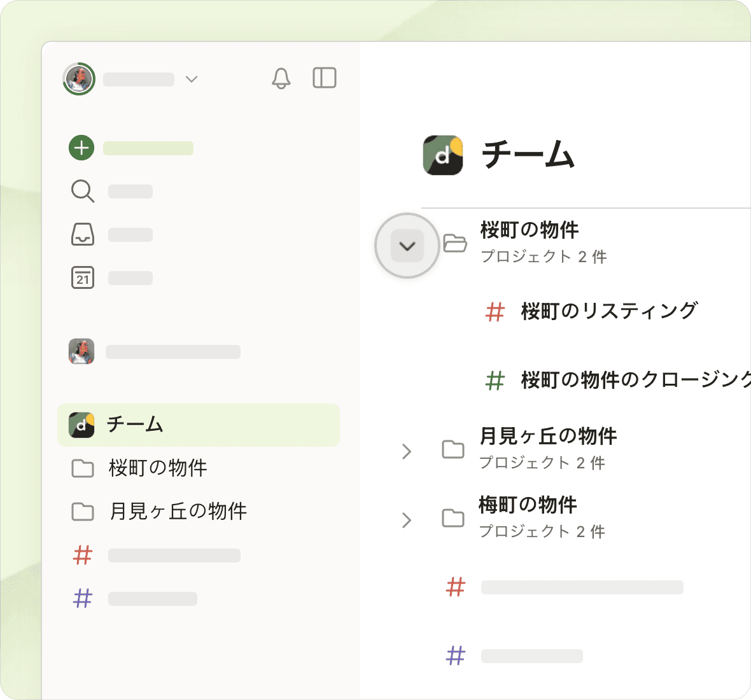Toggle the sidebar panel icon

click(325, 78)
